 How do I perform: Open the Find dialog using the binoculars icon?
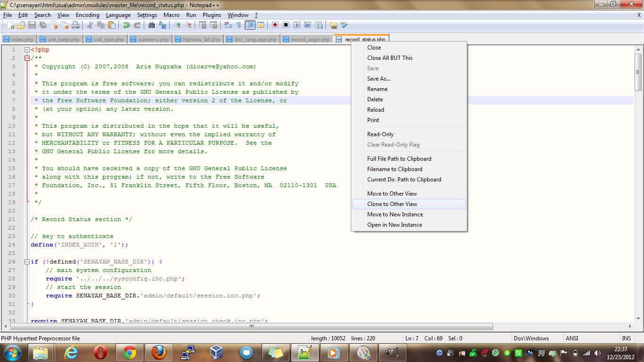coord(152,25)
